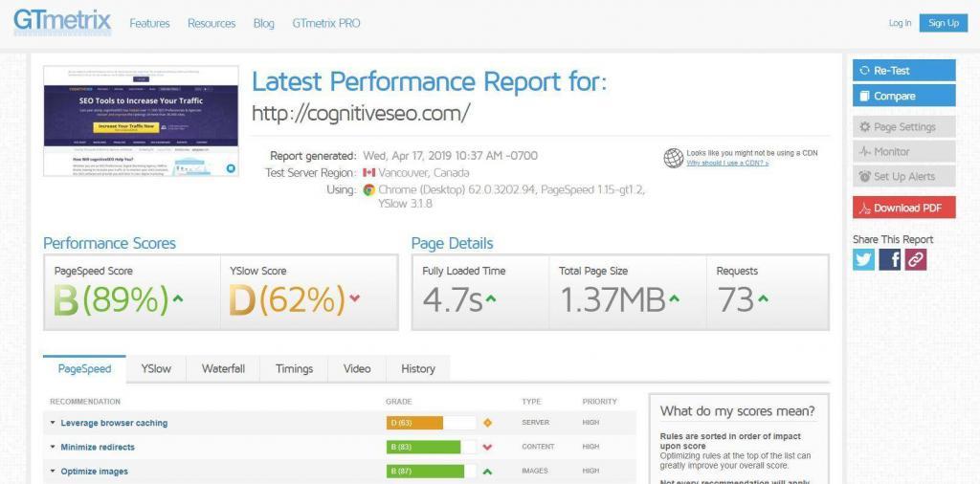Switch to the YSlow tab
Viewport: 980px width, 484px height.
pyautogui.click(x=156, y=369)
